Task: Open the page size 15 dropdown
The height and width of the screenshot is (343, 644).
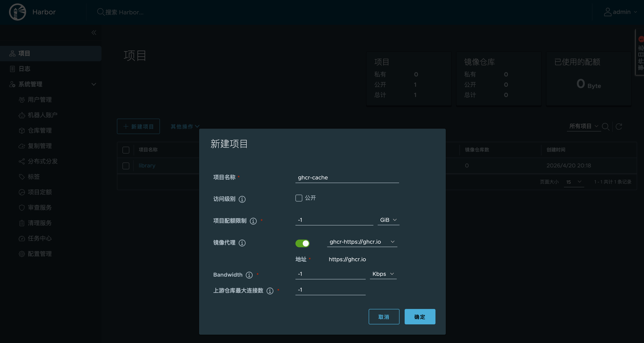Action: (x=574, y=182)
